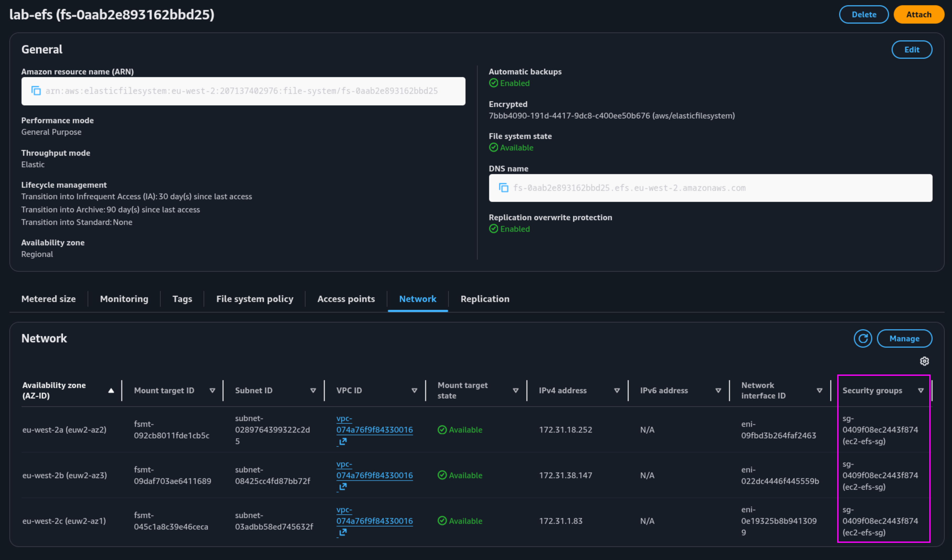Open external link icon for eu-west-2c VPC

pyautogui.click(x=343, y=532)
